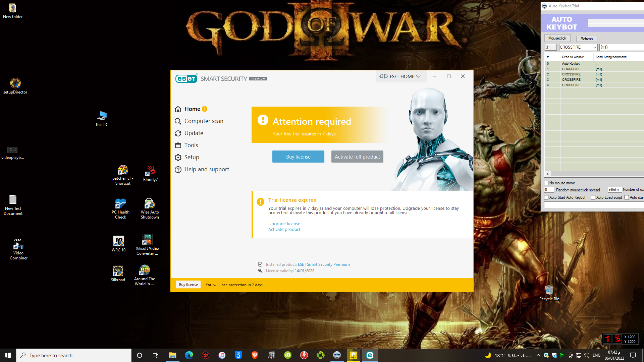Click the infinite repetitions field
The image size is (644, 362).
(615, 190)
